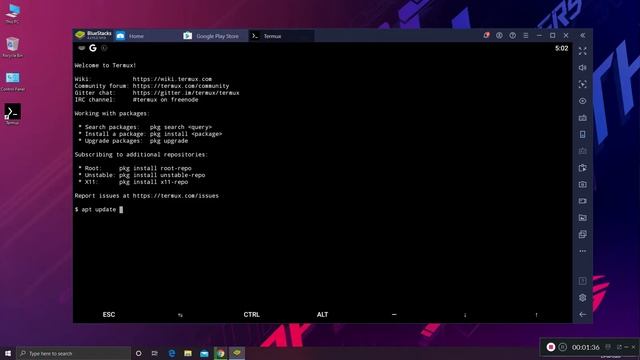
Task: Switch to the Home tab
Action: click(147, 36)
